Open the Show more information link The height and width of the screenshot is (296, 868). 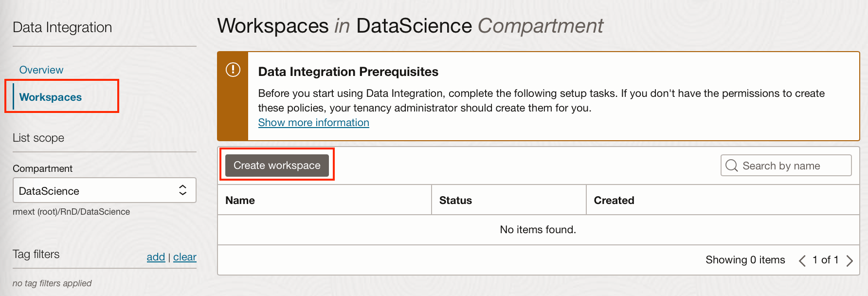pyautogui.click(x=313, y=123)
